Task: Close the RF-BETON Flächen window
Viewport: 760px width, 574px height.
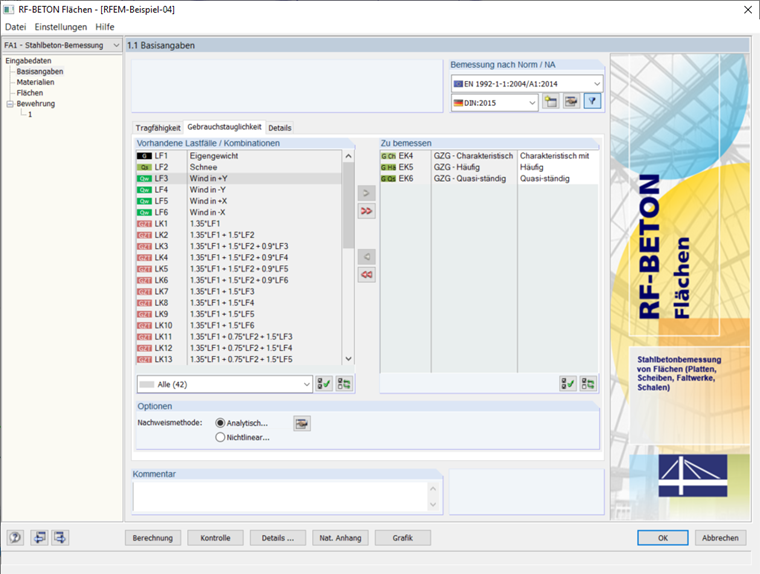Action: click(748, 10)
